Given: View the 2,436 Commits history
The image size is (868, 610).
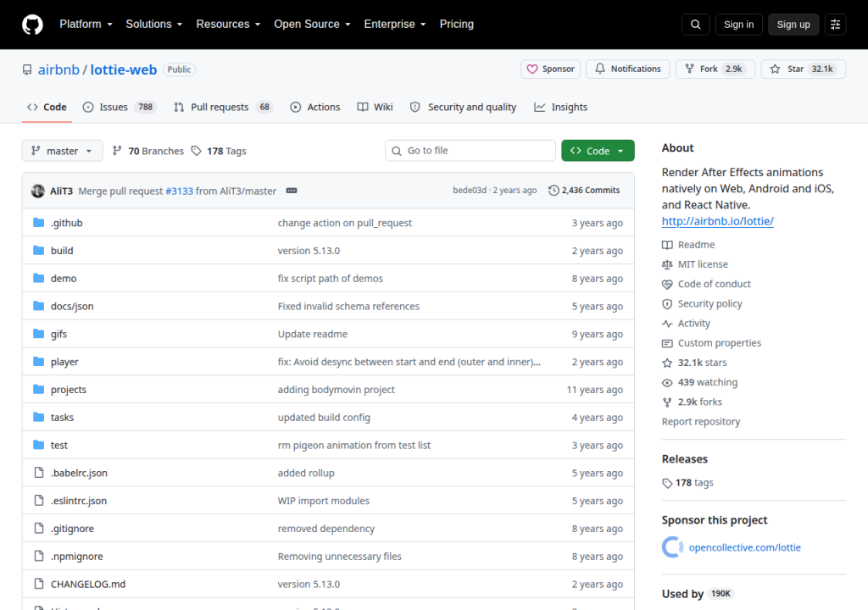Looking at the screenshot, I should [x=584, y=191].
